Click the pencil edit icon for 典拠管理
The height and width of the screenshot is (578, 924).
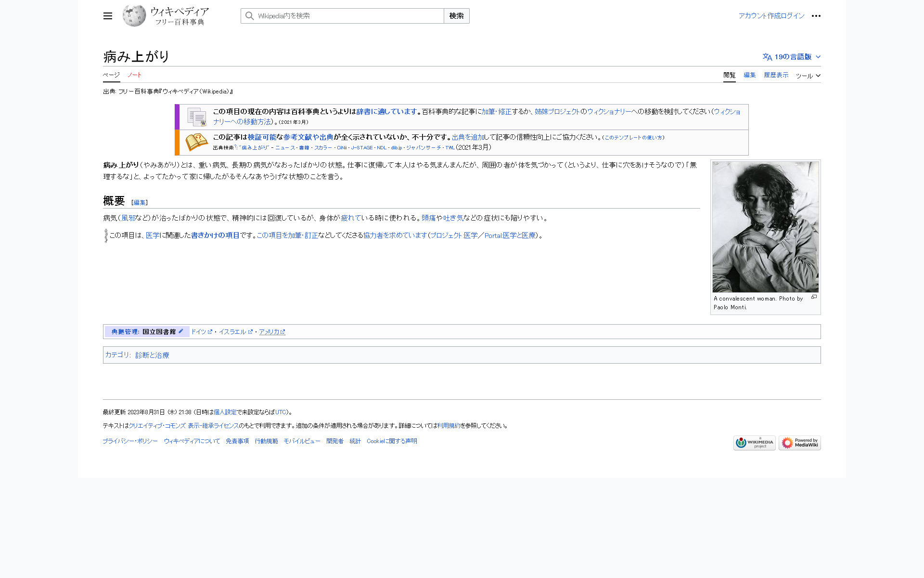[x=181, y=331]
